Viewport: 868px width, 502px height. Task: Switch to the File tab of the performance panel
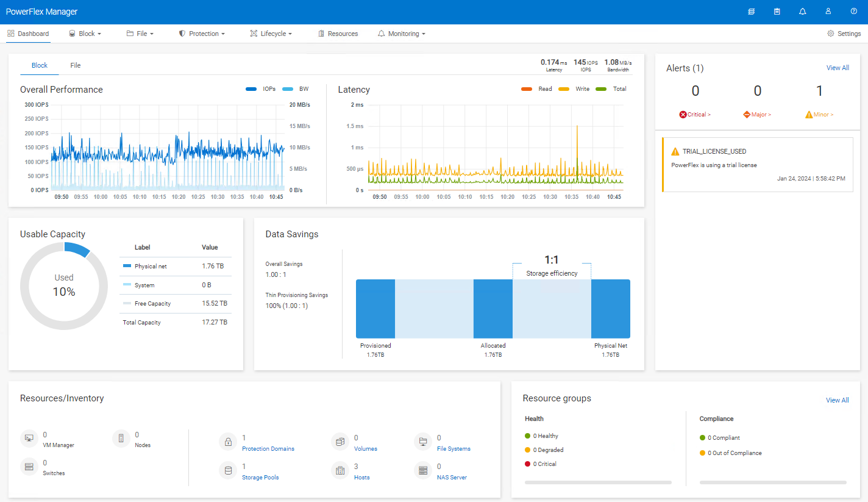click(75, 65)
